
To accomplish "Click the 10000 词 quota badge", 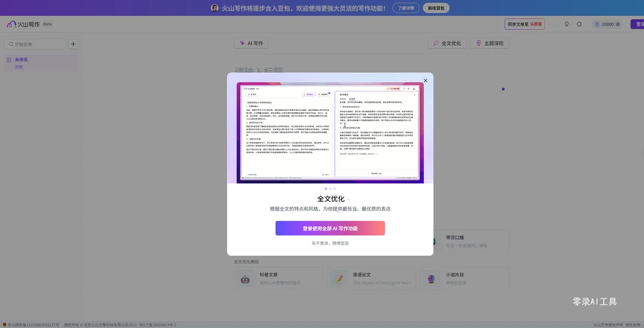I will coord(607,24).
